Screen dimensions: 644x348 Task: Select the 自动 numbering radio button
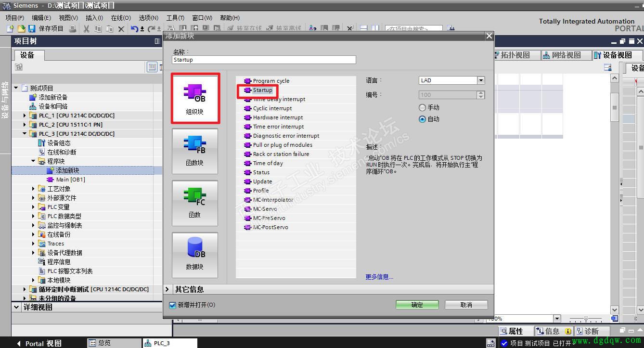coord(422,119)
